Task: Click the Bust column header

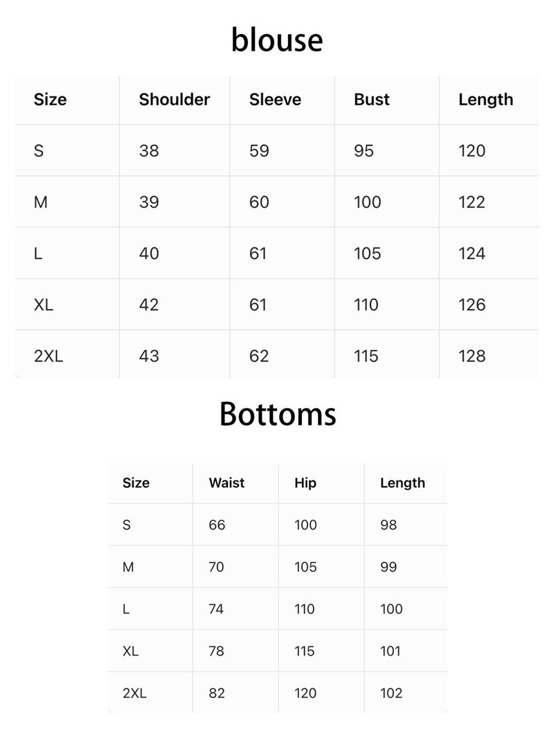Action: (x=372, y=100)
